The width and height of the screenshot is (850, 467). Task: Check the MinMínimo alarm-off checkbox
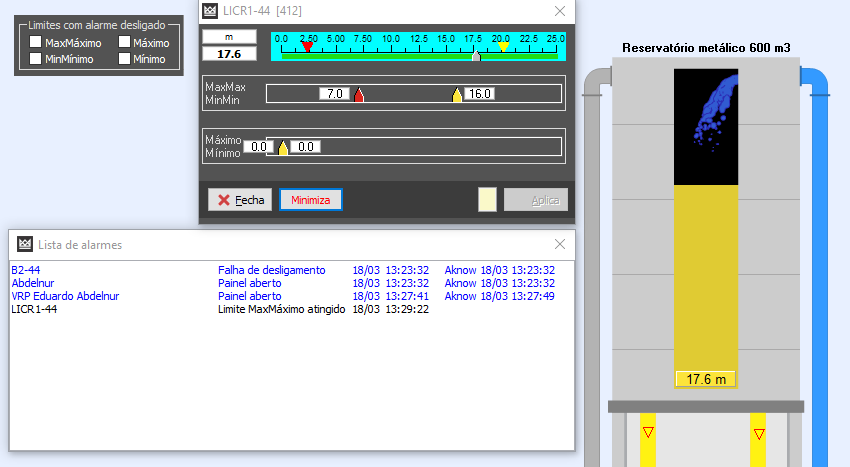(x=36, y=58)
